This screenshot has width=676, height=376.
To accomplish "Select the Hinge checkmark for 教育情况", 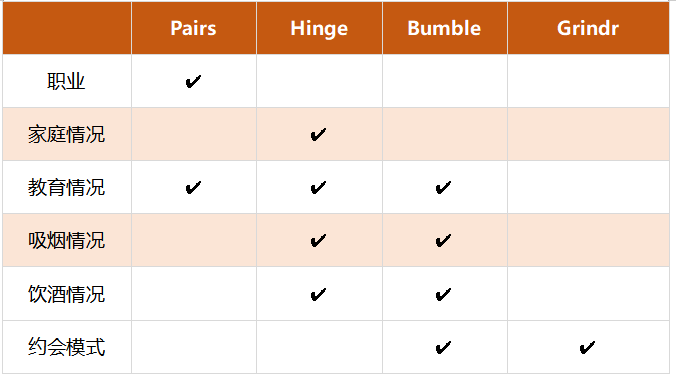I will pos(318,188).
